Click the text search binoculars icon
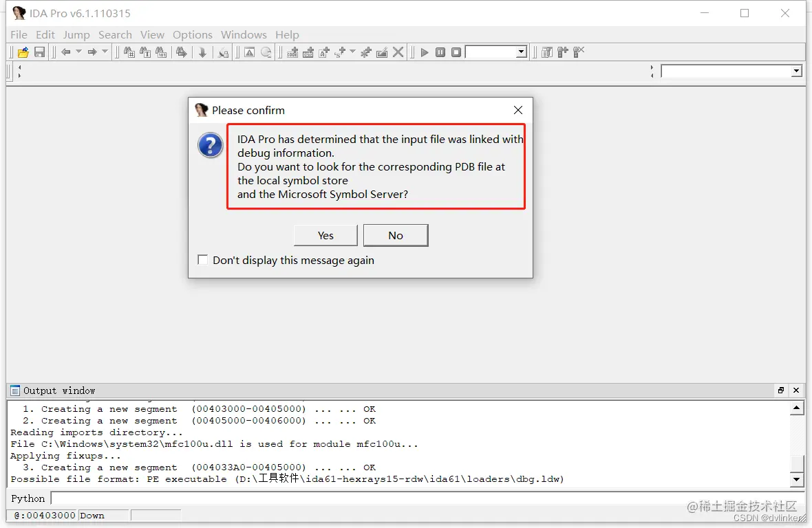The image size is (812, 528). point(145,52)
